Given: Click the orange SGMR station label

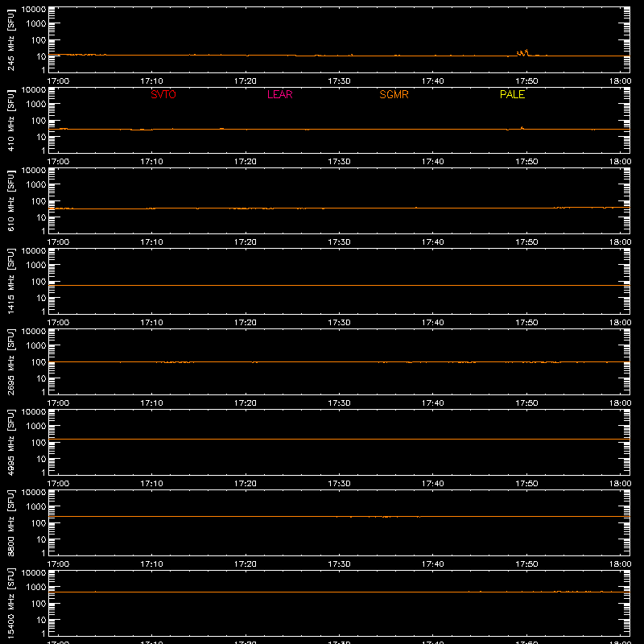Looking at the screenshot, I should 394,94.
